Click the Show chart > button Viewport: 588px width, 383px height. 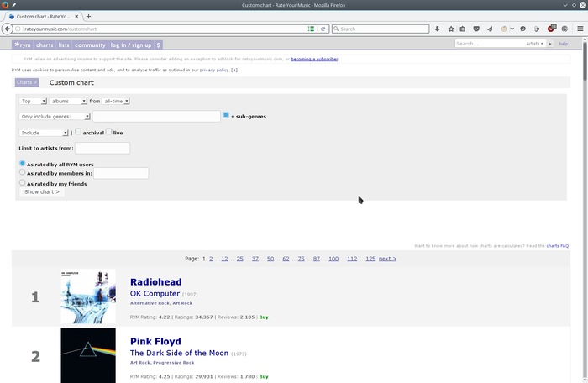pos(42,192)
